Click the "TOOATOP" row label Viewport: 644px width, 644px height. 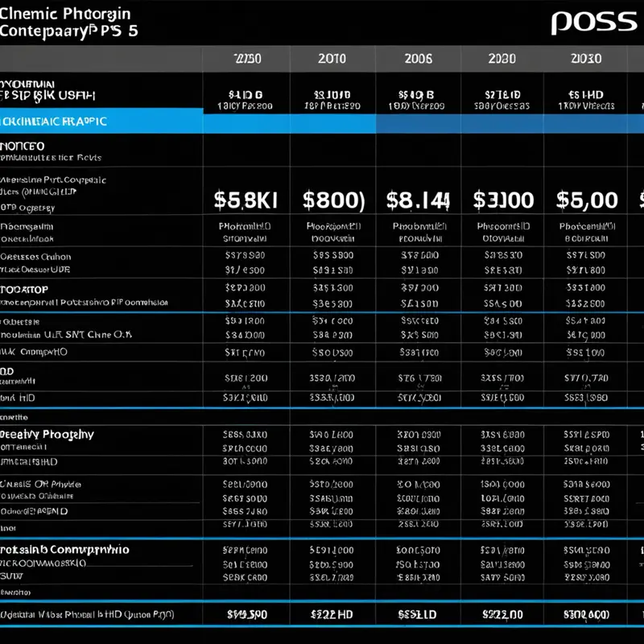(x=24, y=290)
